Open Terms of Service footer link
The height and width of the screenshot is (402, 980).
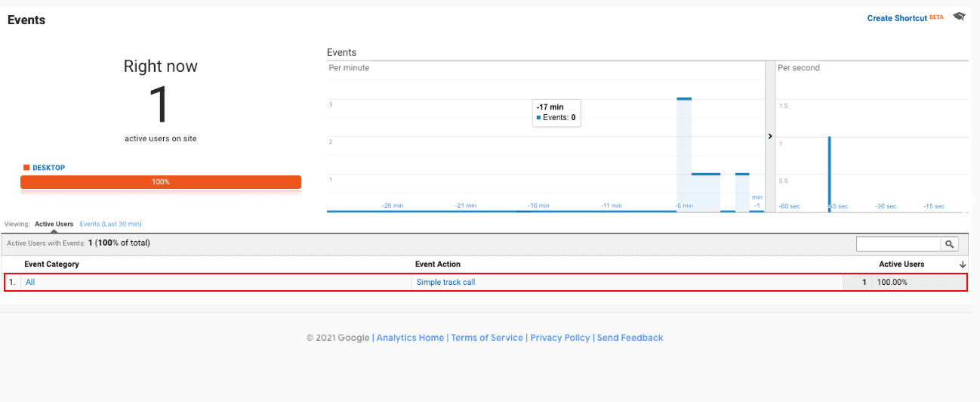coord(487,338)
